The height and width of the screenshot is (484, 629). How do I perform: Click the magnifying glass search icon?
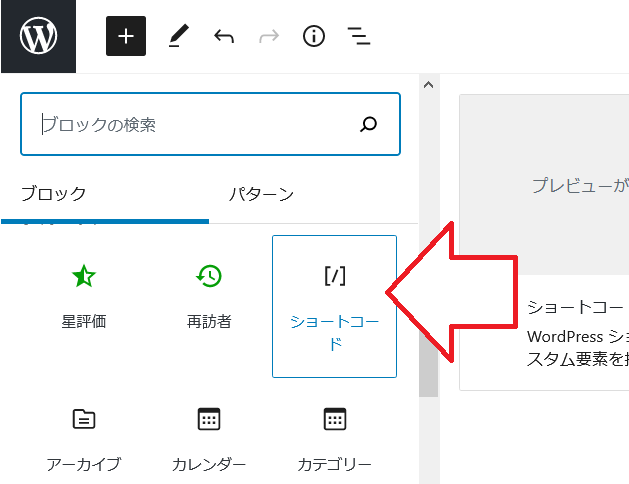coord(369,125)
